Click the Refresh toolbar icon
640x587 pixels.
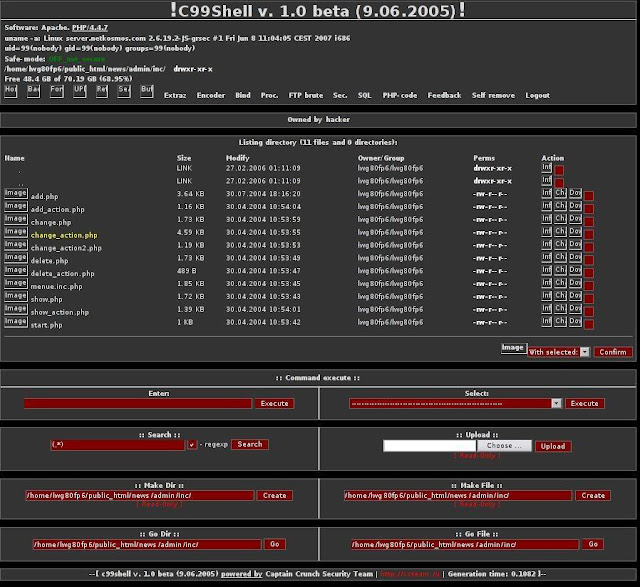coord(102,91)
